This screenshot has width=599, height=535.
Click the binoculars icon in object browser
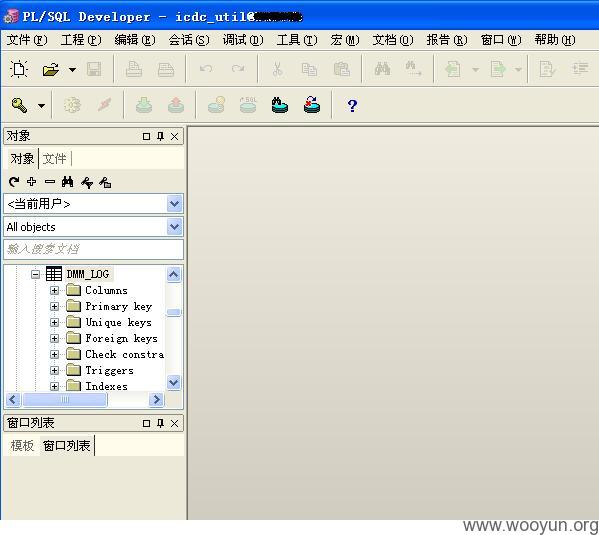tap(68, 182)
